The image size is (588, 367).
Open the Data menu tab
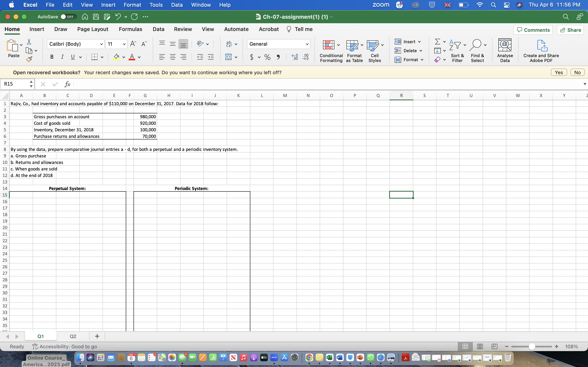click(x=158, y=29)
